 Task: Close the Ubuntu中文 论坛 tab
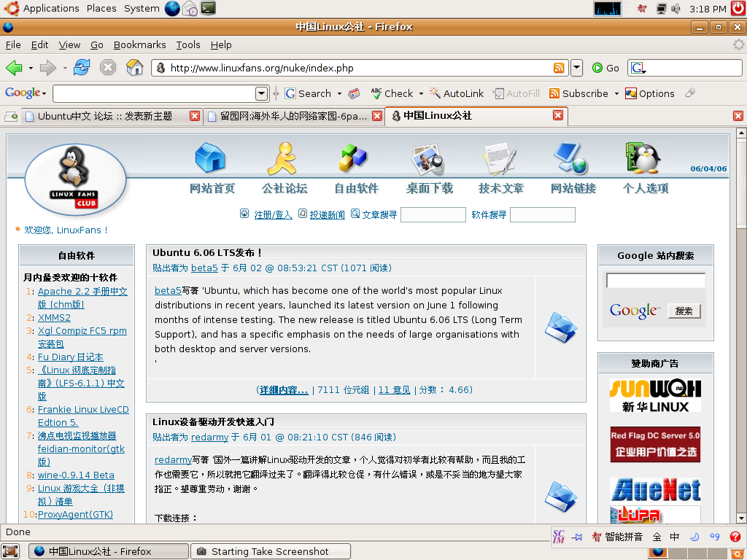coord(194,116)
